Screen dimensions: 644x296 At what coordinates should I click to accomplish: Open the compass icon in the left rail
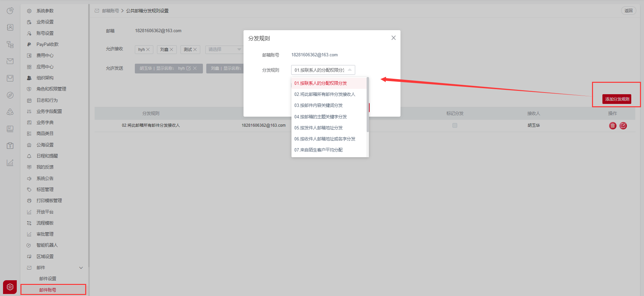click(10, 95)
